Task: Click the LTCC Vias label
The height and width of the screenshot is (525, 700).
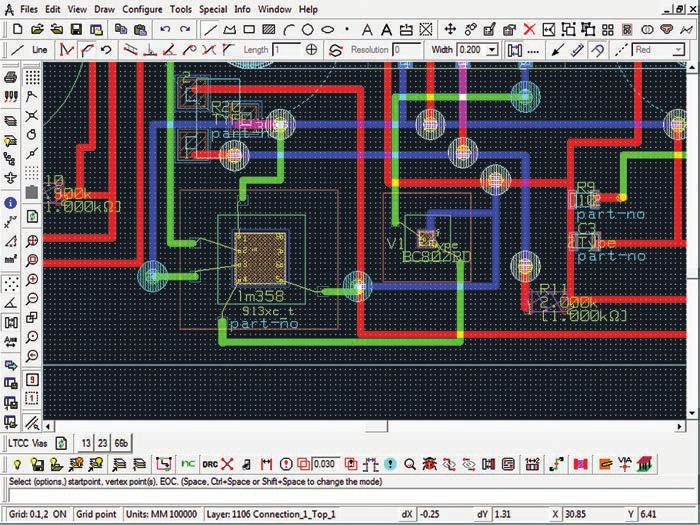Action: point(28,443)
